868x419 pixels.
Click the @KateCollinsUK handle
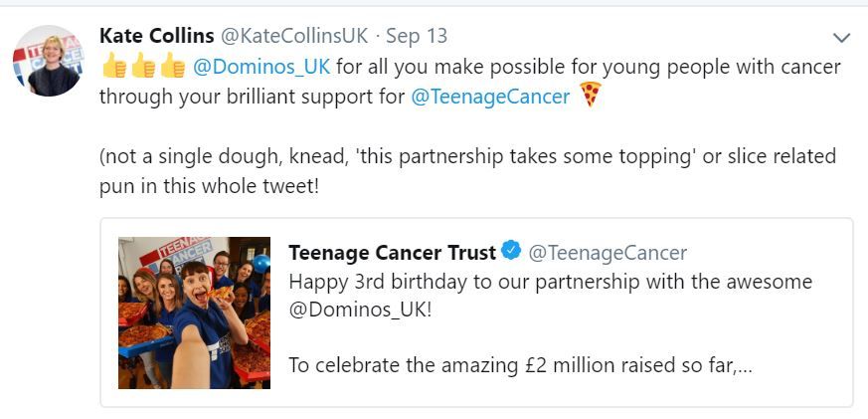tap(293, 36)
